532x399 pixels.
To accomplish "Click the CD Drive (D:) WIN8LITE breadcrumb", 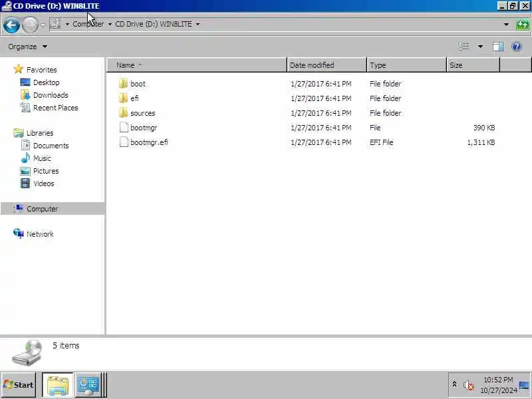I will point(154,24).
